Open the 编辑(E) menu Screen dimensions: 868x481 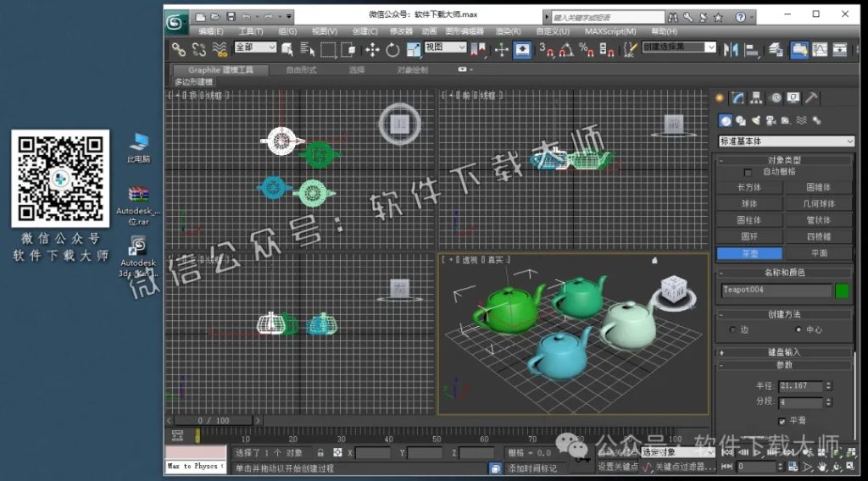[x=210, y=31]
